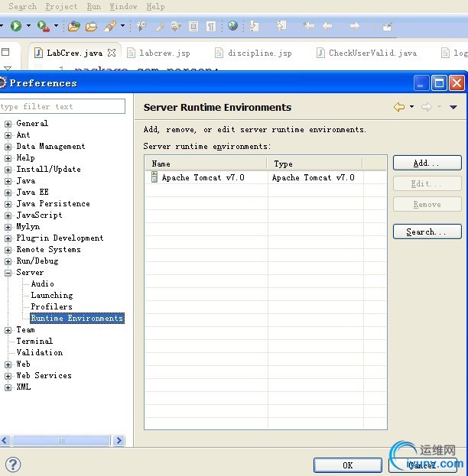The image size is (468, 476).
Task: Open the Help menu
Action: click(x=155, y=6)
